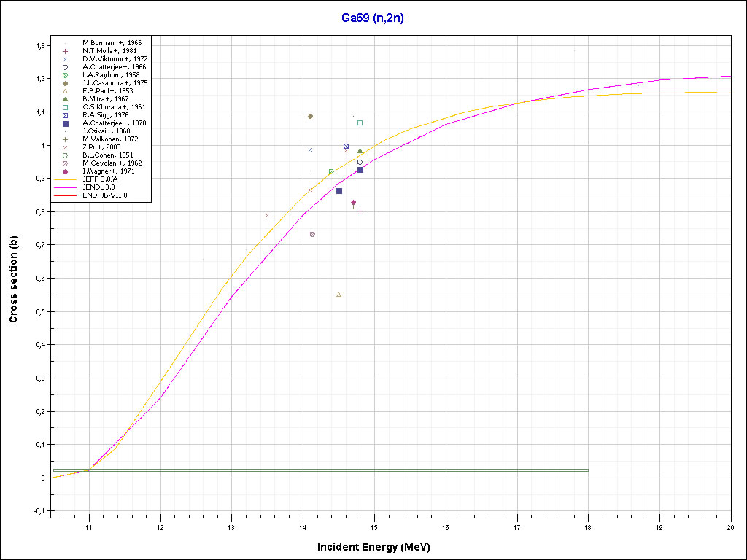The width and height of the screenshot is (747, 560).
Task: Select the M.Cevolani data point near 0.73 b
Action: (312, 234)
